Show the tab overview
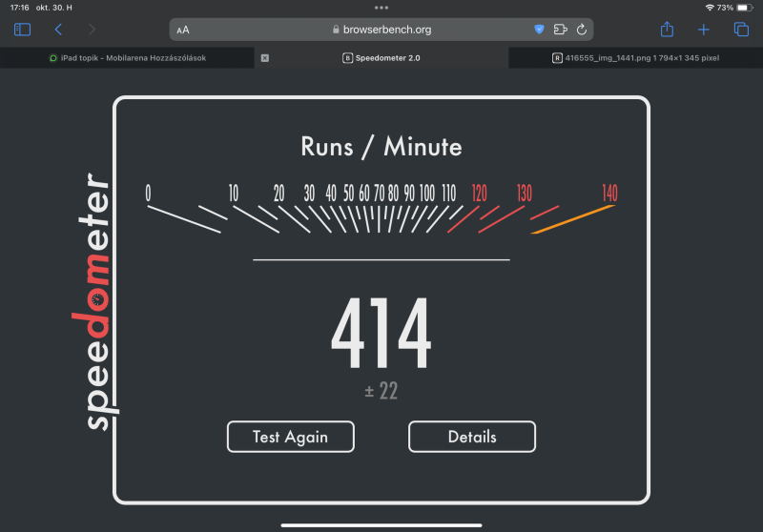Image resolution: width=763 pixels, height=532 pixels. pyautogui.click(x=741, y=30)
